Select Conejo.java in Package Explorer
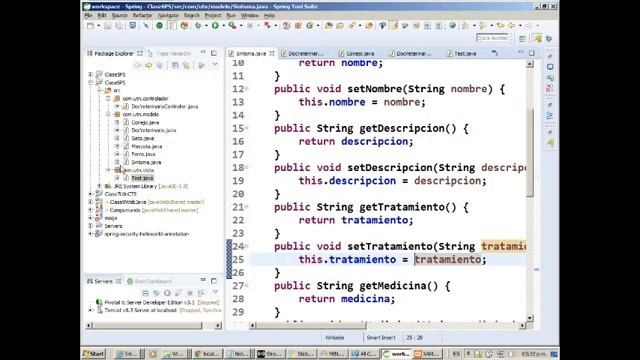This screenshot has width=640, height=360. point(145,122)
